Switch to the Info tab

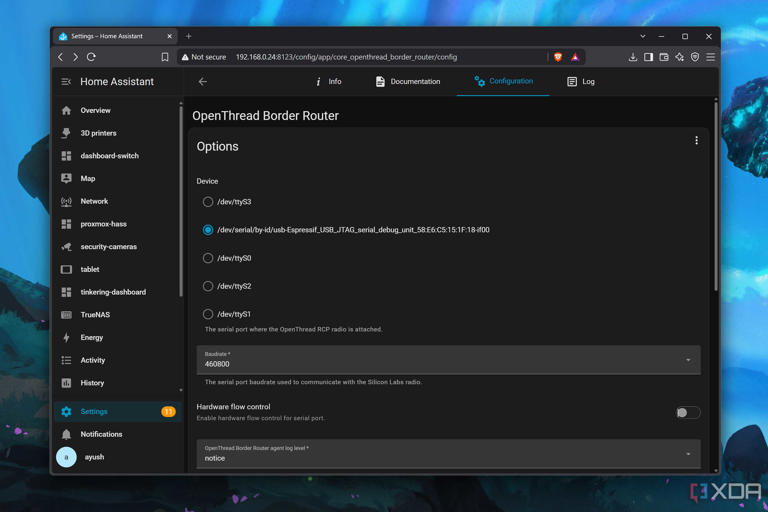329,82
